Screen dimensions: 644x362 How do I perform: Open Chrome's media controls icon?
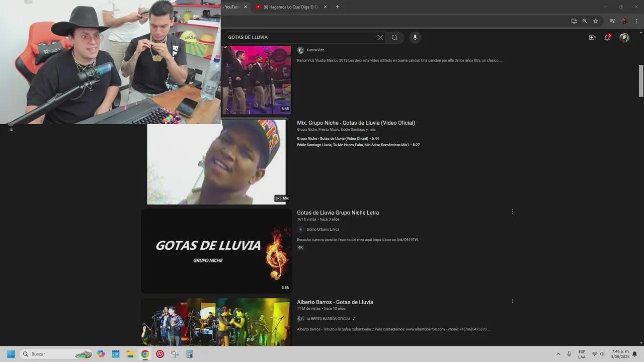pyautogui.click(x=612, y=21)
